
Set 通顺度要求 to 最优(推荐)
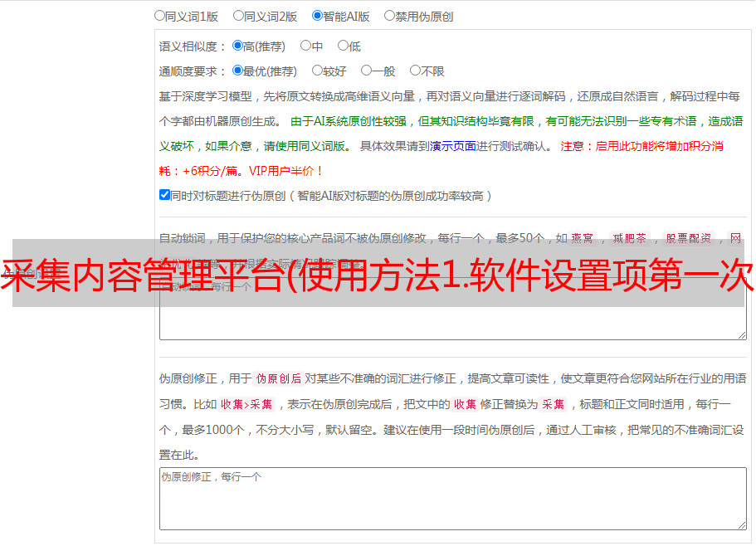click(x=237, y=71)
